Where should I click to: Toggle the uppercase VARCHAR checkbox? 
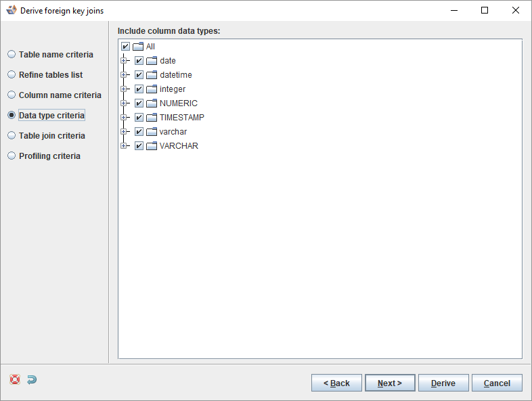(139, 146)
